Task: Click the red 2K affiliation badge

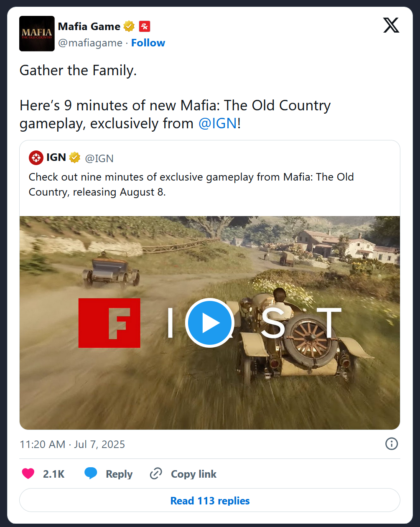Action: [145, 26]
